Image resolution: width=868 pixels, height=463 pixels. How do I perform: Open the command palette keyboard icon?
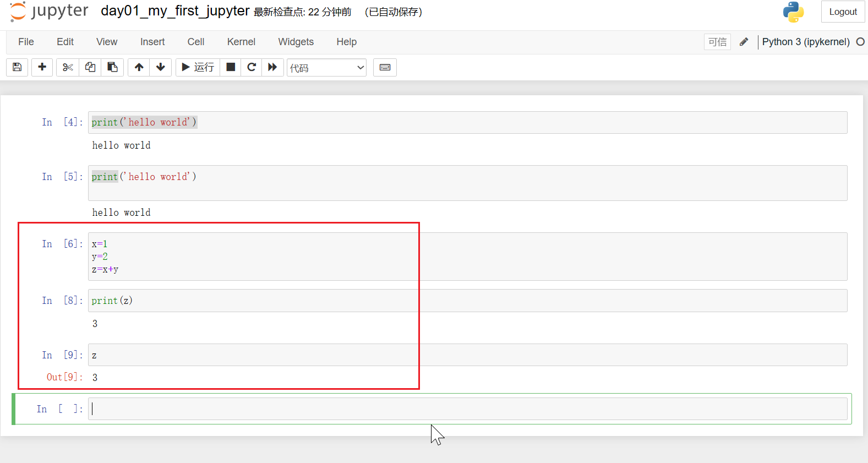[385, 67]
